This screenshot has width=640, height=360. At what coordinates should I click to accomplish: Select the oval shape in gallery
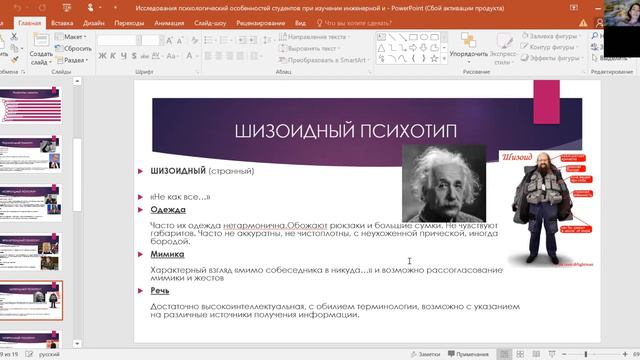tap(424, 37)
